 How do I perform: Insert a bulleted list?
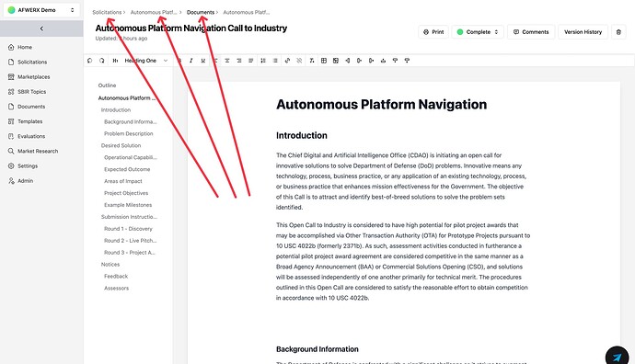(275, 61)
